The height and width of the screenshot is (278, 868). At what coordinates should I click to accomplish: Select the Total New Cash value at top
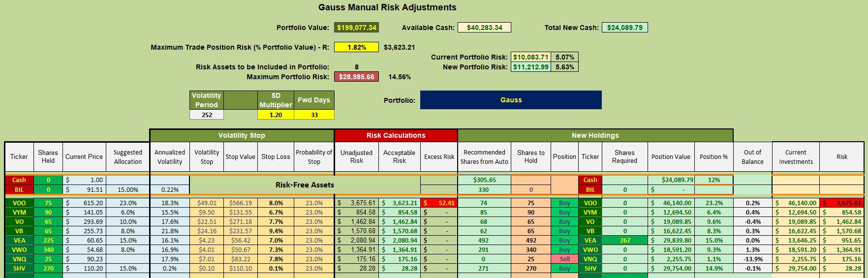coord(624,28)
